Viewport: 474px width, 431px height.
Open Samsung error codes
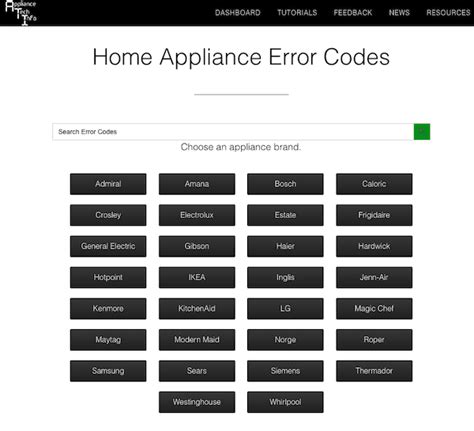coord(108,371)
